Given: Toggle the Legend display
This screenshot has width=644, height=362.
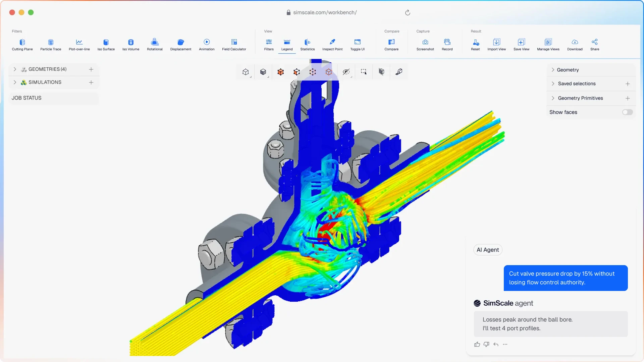Looking at the screenshot, I should point(287,45).
